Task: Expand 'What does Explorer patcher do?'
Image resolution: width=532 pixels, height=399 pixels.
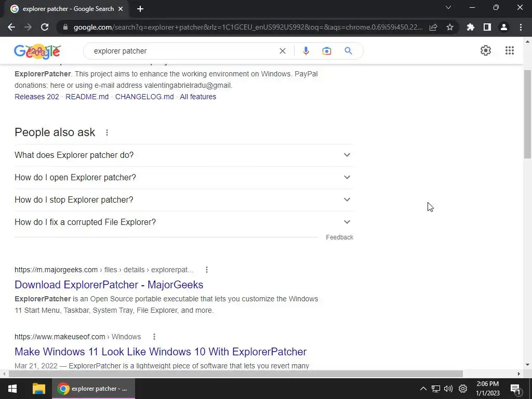Action: (x=184, y=155)
